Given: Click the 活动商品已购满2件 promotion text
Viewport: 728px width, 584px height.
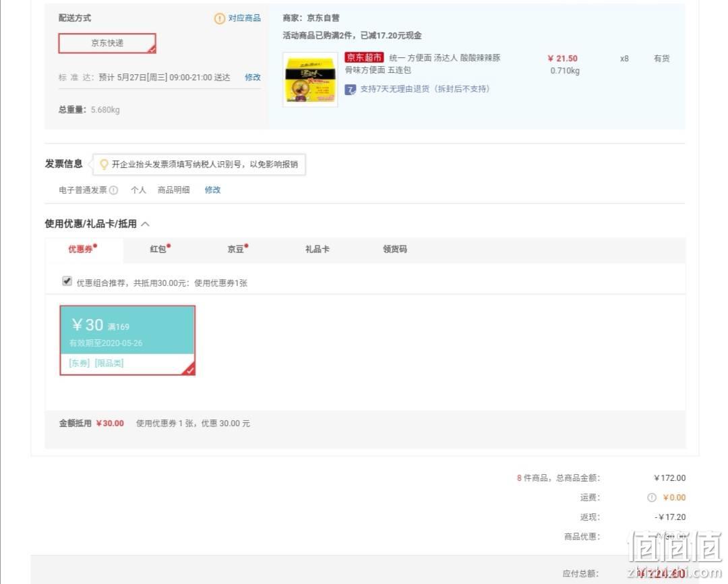Looking at the screenshot, I should pyautogui.click(x=352, y=36).
